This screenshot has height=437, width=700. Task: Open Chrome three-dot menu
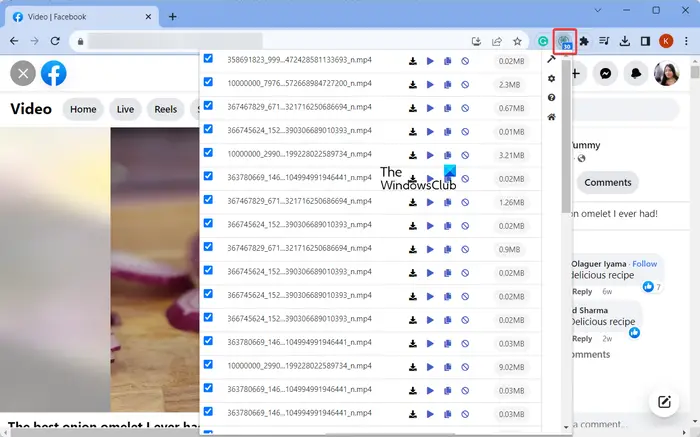686,42
